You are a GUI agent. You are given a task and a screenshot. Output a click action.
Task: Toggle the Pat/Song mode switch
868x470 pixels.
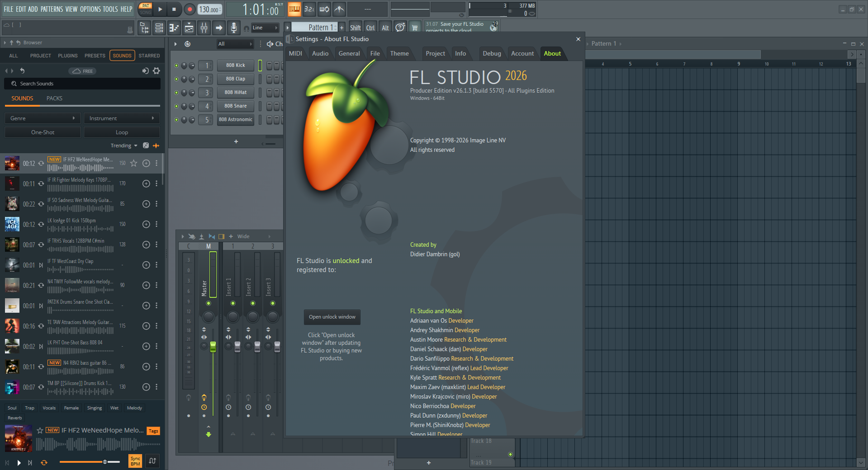[x=146, y=9]
